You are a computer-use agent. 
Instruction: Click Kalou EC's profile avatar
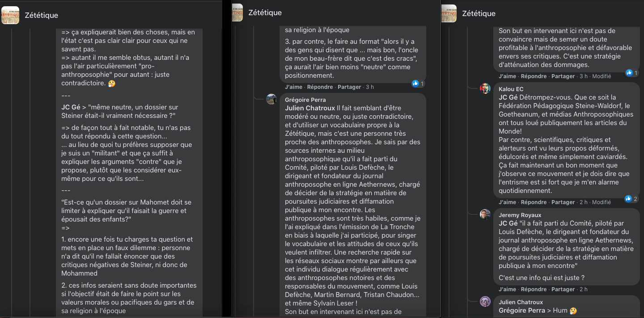(485, 88)
